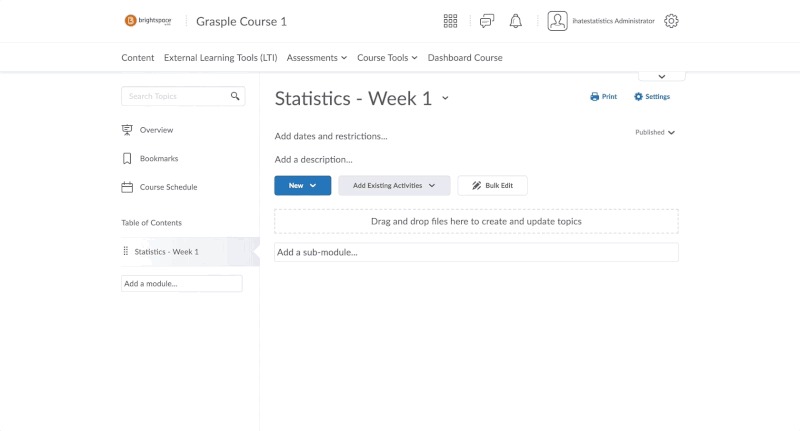Select Statistics - Week 1 in Table of Contents
Image resolution: width=800 pixels, height=431 pixels.
[166, 251]
